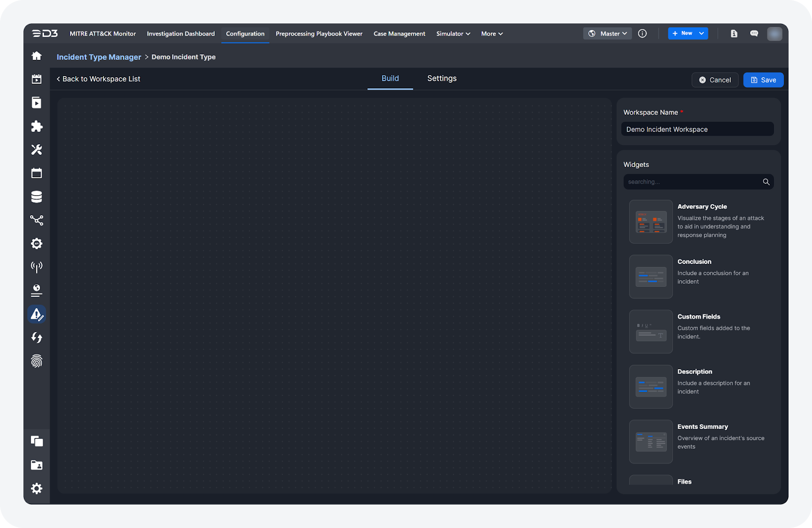Select the Adversary Cycle widget thumbnail

651,222
